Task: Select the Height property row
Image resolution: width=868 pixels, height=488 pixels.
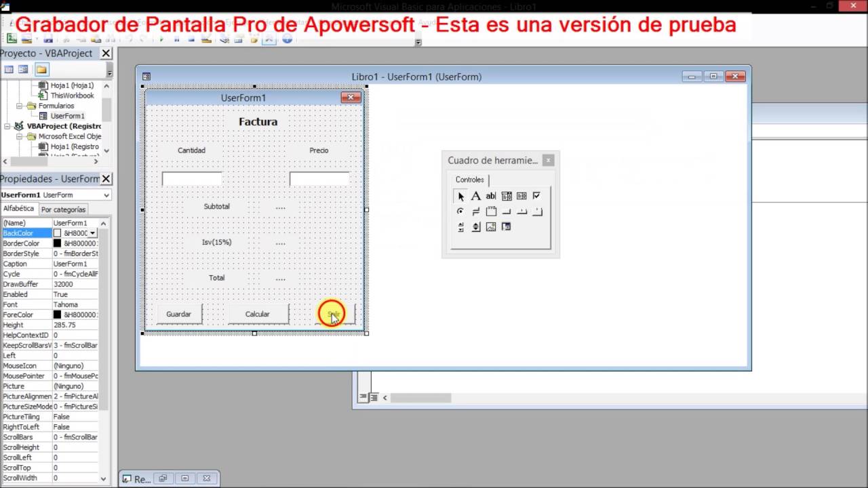Action: coord(50,325)
